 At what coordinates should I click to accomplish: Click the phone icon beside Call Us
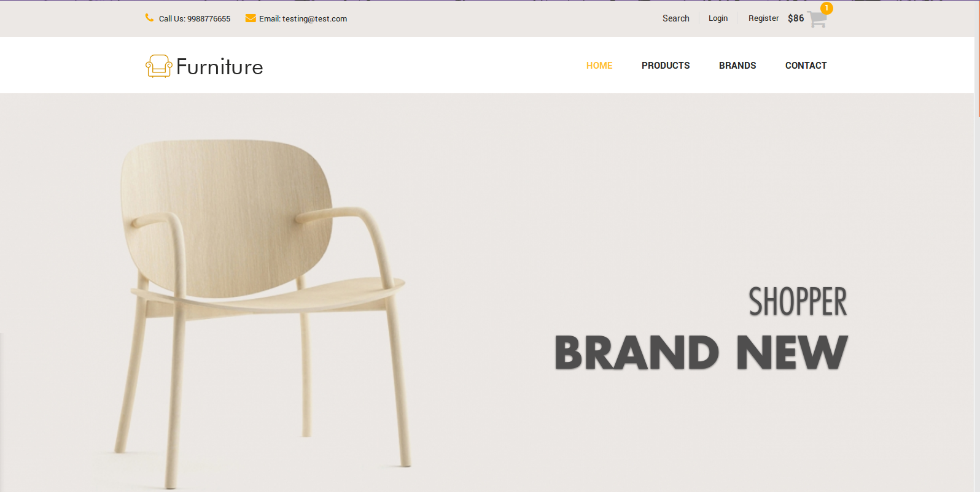pyautogui.click(x=149, y=18)
